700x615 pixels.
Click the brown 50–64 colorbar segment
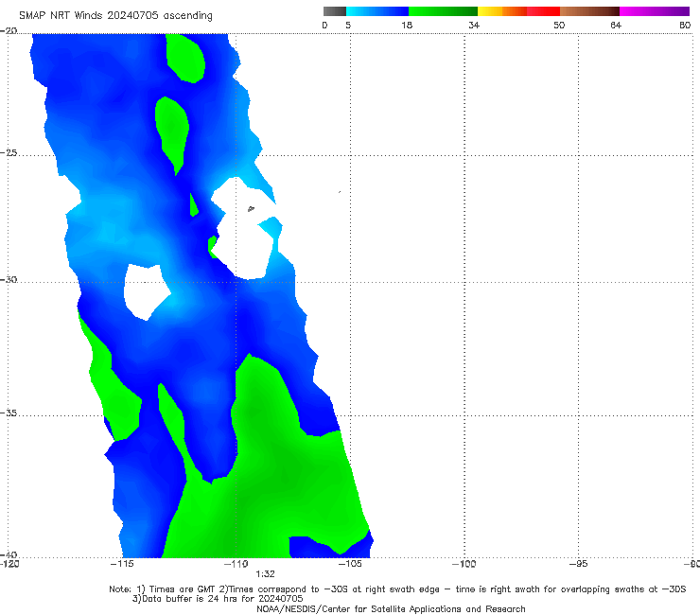589,11
